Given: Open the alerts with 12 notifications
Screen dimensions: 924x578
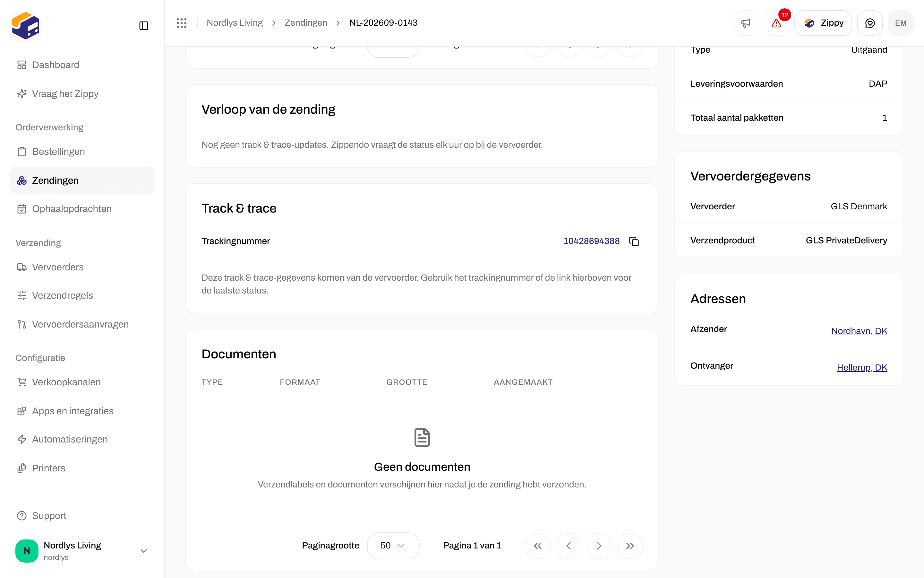Looking at the screenshot, I should click(776, 23).
